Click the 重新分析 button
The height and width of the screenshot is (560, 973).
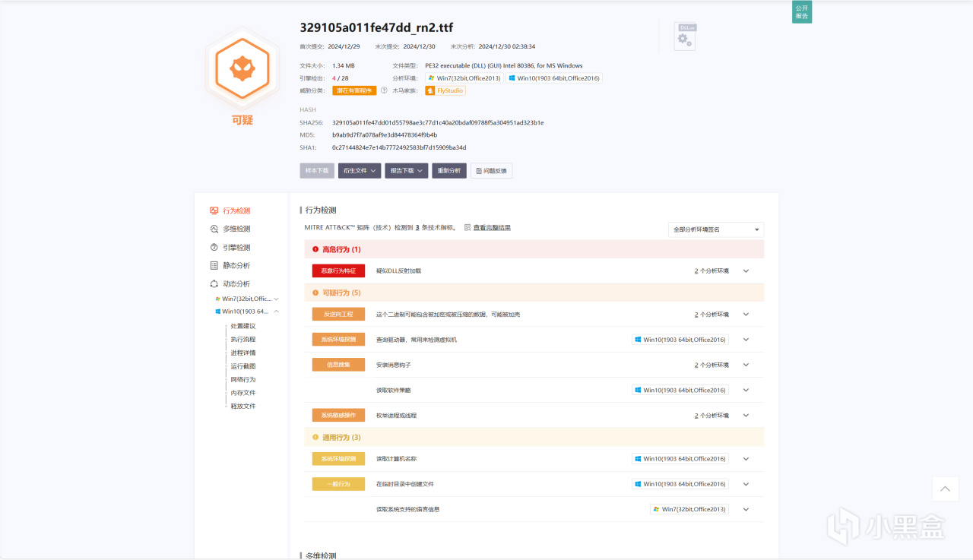tap(449, 171)
